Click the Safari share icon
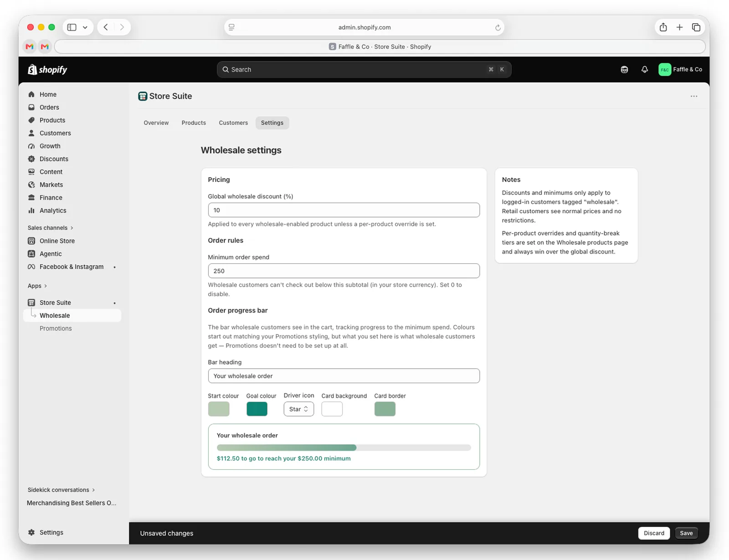This screenshot has width=729, height=560. pyautogui.click(x=663, y=27)
